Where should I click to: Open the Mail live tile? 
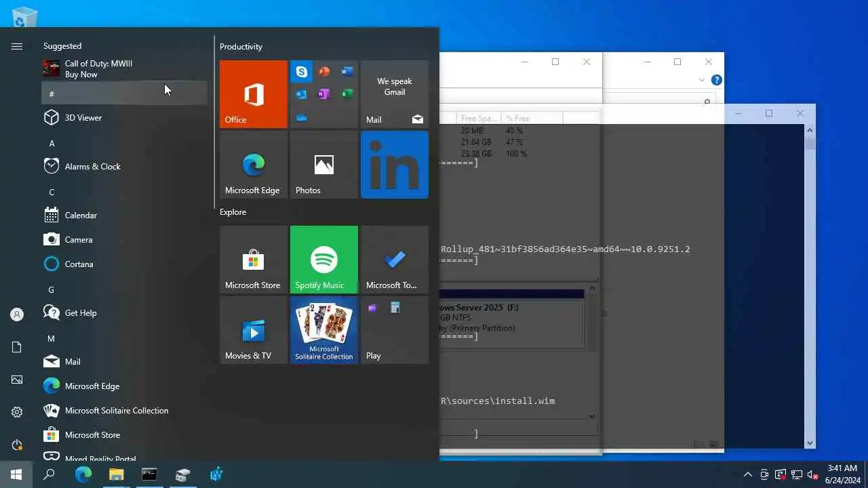(395, 94)
